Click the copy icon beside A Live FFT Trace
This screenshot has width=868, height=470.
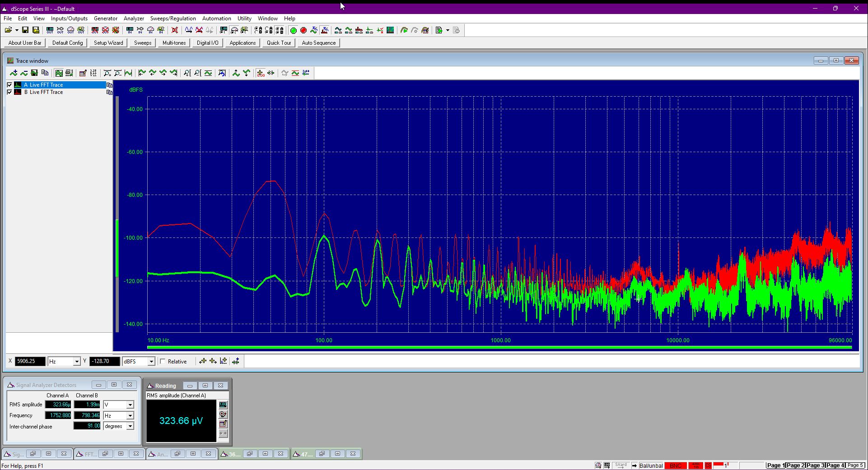[109, 85]
